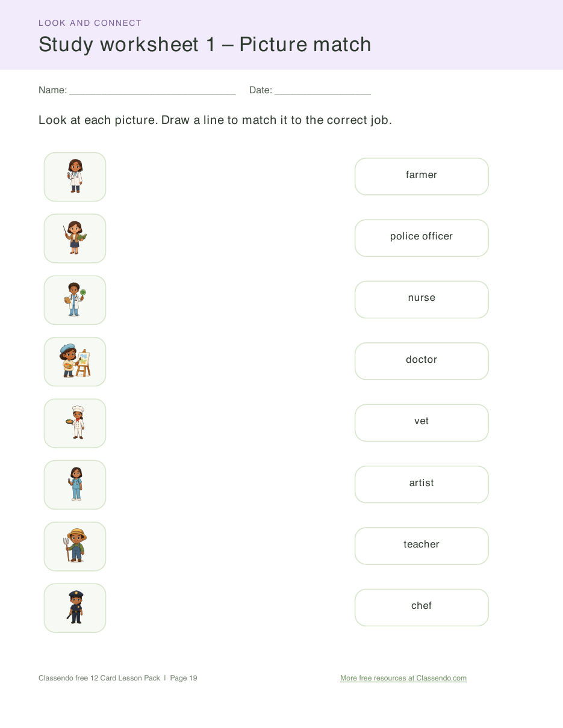Click the "farmer" word box
The image size is (563, 728).
pos(421,176)
